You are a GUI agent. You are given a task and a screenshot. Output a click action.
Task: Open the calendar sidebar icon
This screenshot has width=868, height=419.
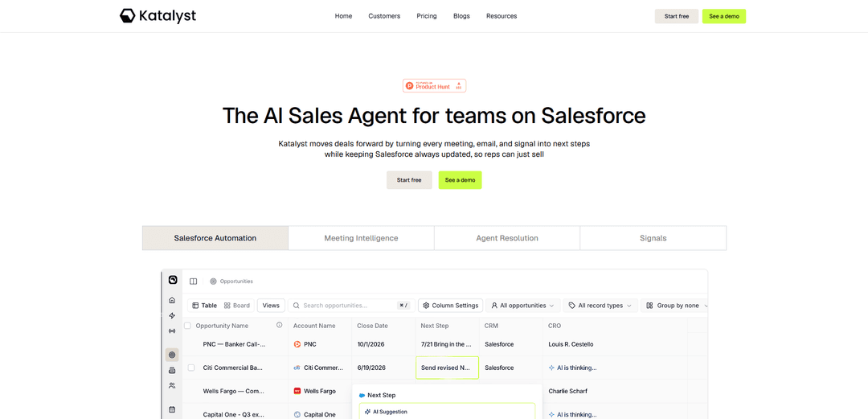pos(172,409)
